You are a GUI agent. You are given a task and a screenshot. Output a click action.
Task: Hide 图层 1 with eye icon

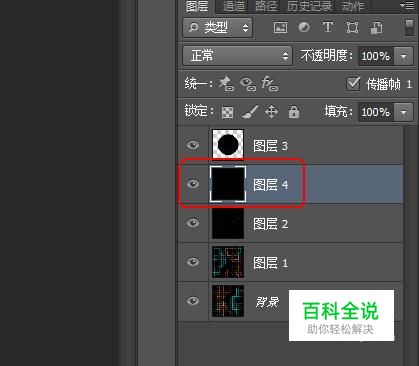pyautogui.click(x=193, y=262)
